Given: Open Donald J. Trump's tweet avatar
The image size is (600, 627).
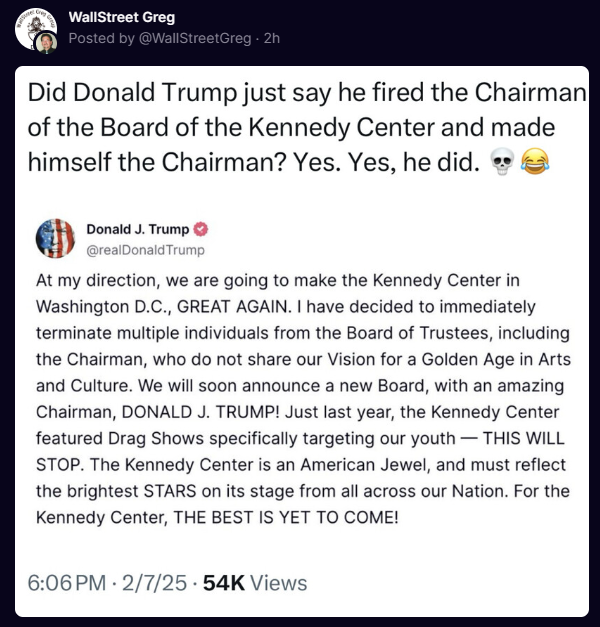Looking at the screenshot, I should point(55,239).
